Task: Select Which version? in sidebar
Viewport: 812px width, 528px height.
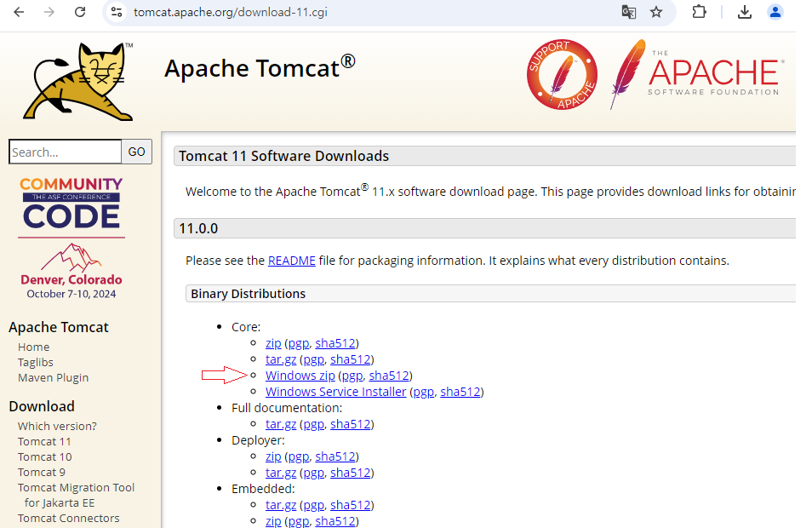Action: [57, 426]
